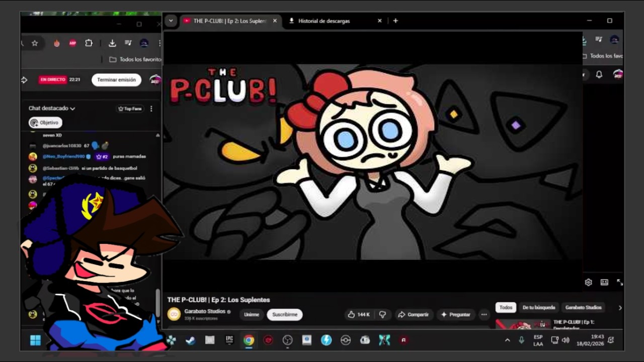Open @juancarlos10830 chat message
The height and width of the screenshot is (362, 644).
pos(68,146)
